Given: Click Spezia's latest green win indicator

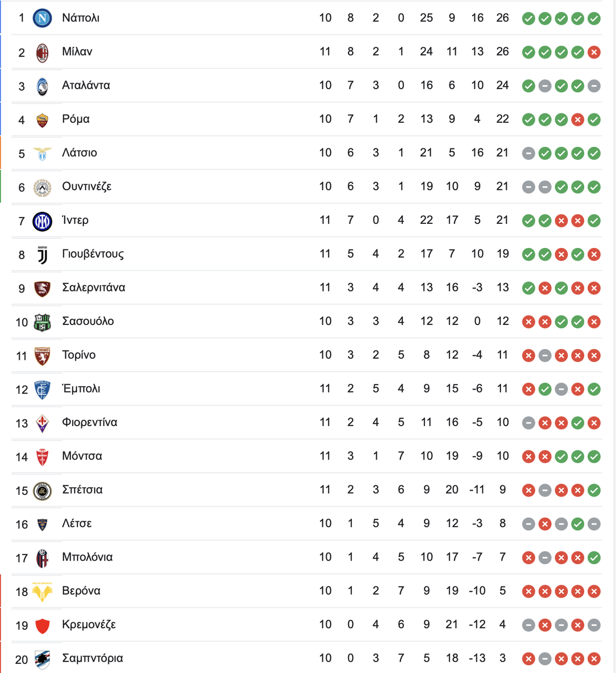Looking at the screenshot, I should coord(594,491).
